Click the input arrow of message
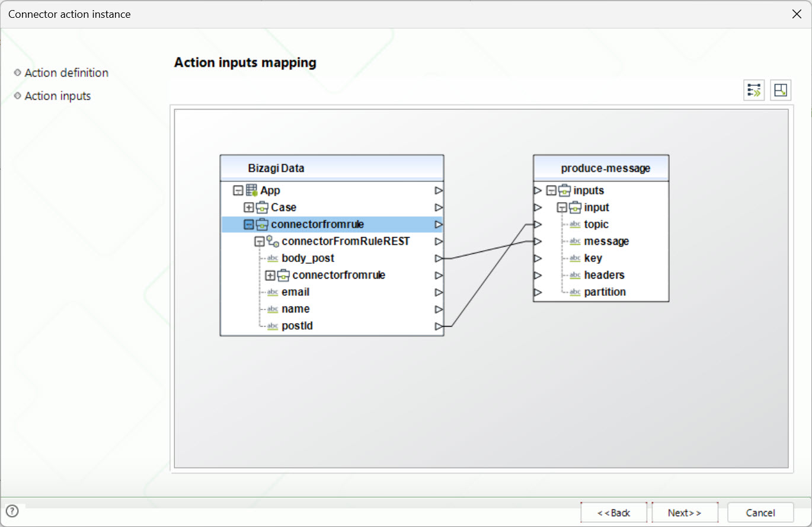Viewport: 812px width, 527px height. click(x=538, y=241)
